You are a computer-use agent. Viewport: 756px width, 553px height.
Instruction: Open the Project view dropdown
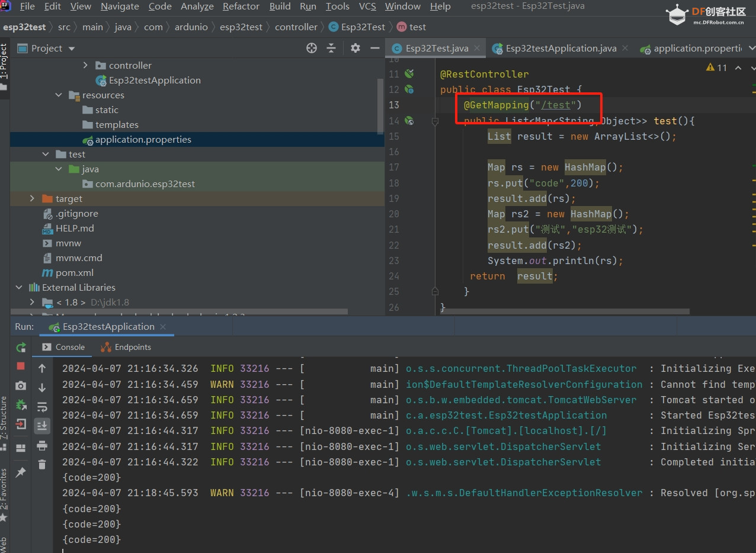[x=72, y=49]
